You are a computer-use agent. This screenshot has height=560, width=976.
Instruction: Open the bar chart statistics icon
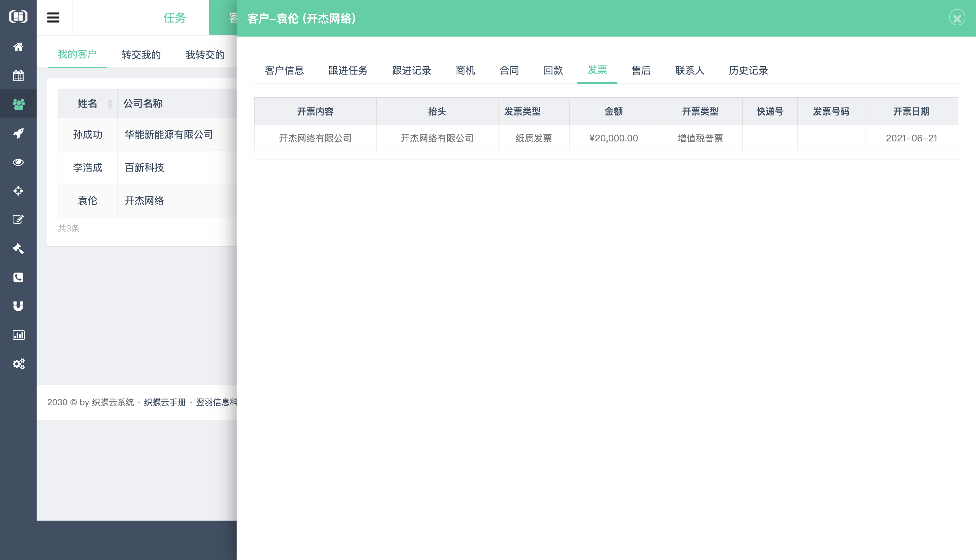pos(18,335)
